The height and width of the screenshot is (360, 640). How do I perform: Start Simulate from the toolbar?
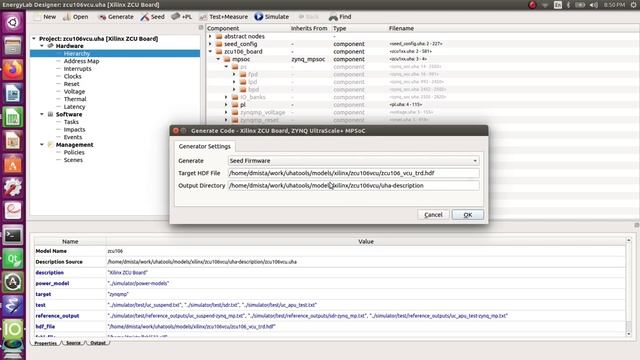[x=271, y=17]
